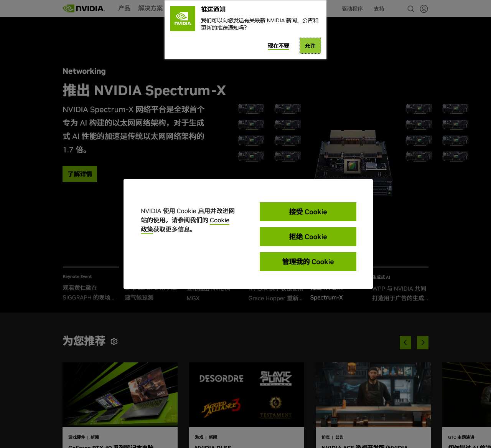Viewport: 491px width, 448px height.
Task: Decline notifications with 现在不要
Action: coord(278,46)
